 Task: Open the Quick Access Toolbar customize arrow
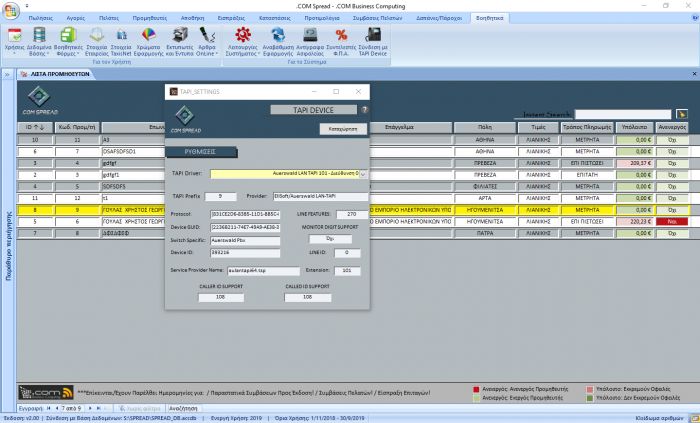[27, 6]
